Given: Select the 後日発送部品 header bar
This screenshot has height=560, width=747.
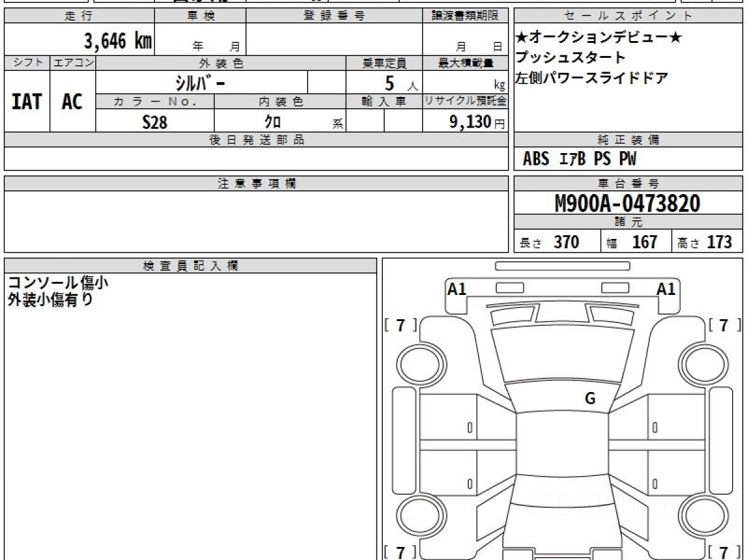Looking at the screenshot, I should pos(256,140).
